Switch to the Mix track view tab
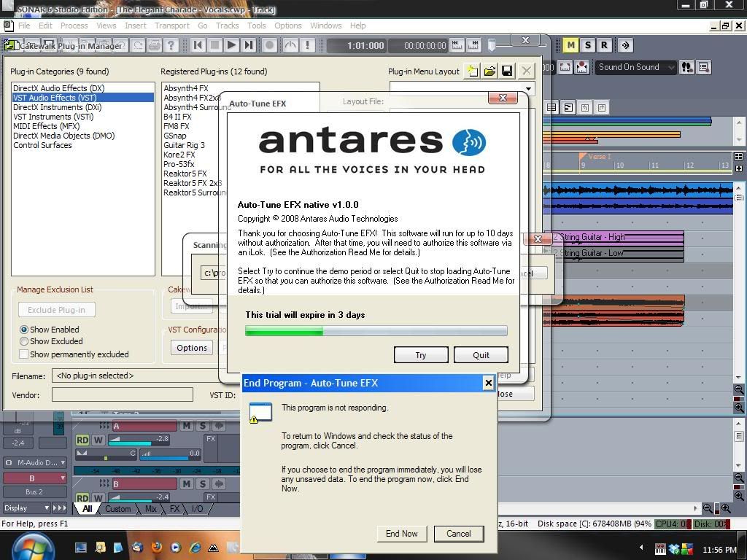The image size is (747, 560). click(150, 508)
